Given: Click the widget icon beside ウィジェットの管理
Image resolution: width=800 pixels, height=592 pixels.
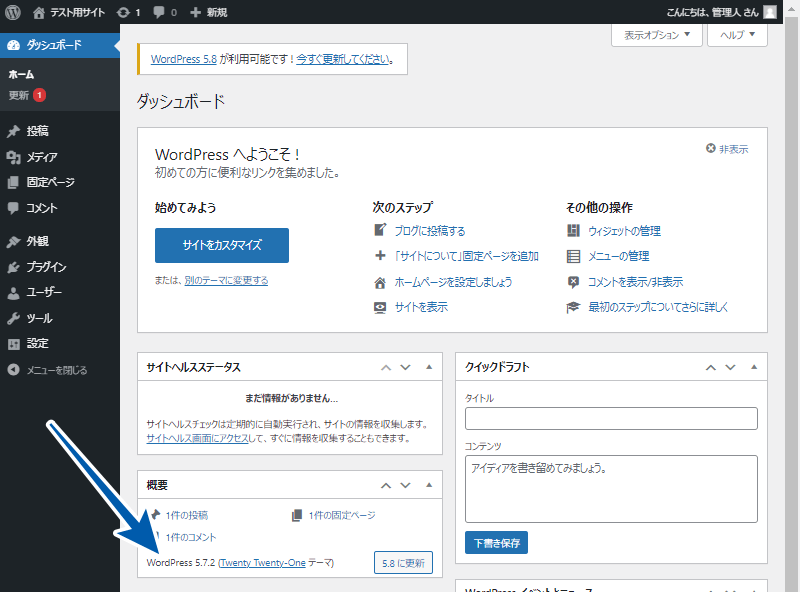Looking at the screenshot, I should coord(573,231).
